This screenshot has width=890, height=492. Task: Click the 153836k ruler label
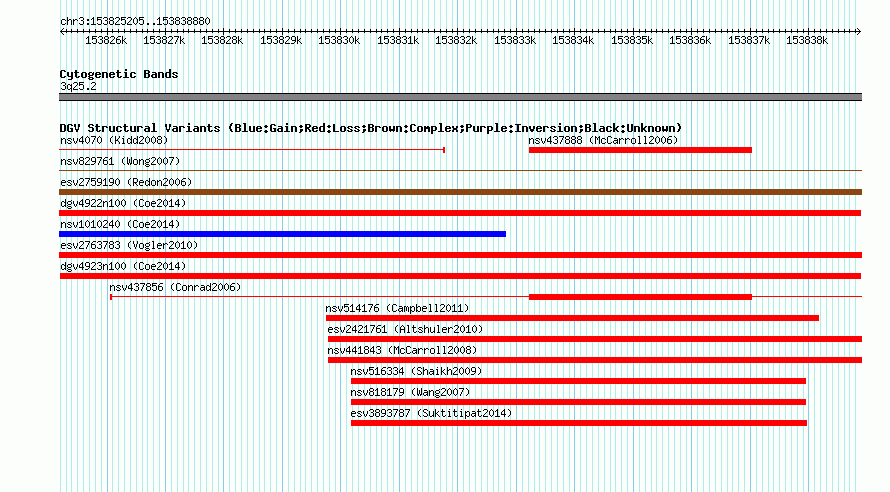[x=690, y=40]
